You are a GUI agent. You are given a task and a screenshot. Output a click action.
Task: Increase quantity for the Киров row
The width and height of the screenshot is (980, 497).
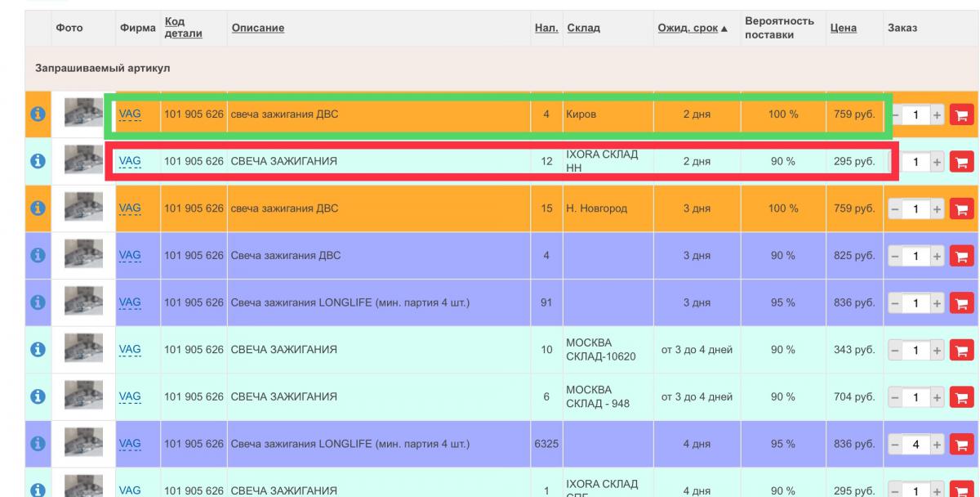[x=938, y=116]
